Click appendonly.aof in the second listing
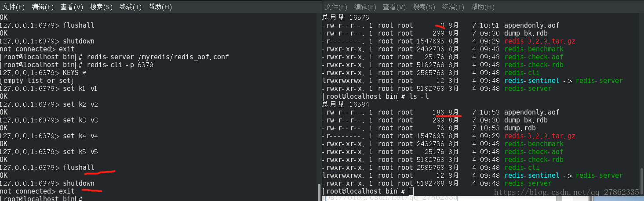Viewport: 644px width, 201px height. [x=532, y=112]
